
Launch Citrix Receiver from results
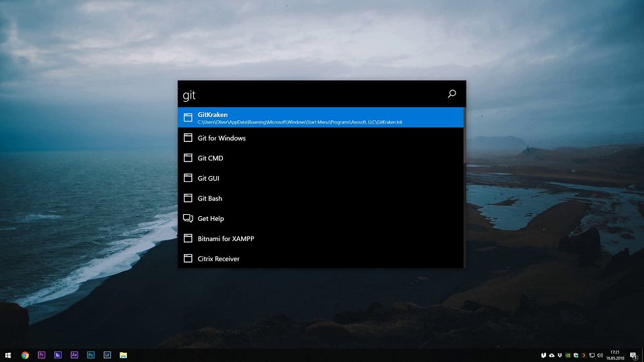321,259
